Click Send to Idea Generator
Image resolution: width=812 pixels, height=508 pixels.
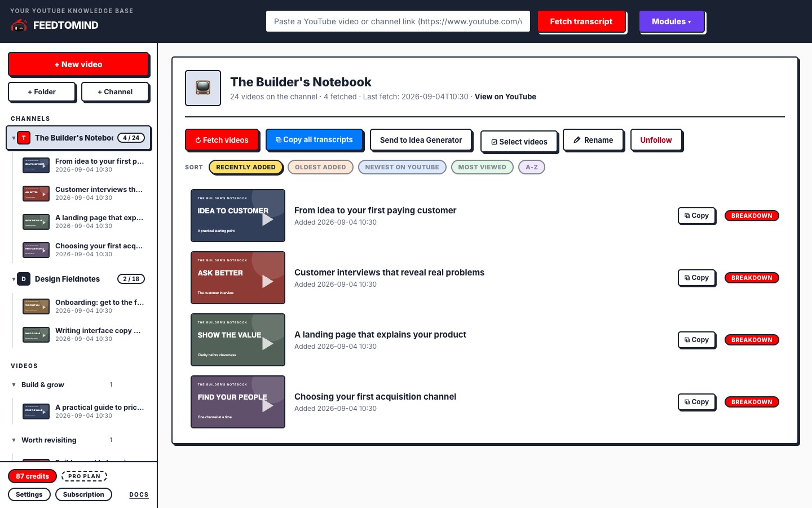(x=421, y=140)
